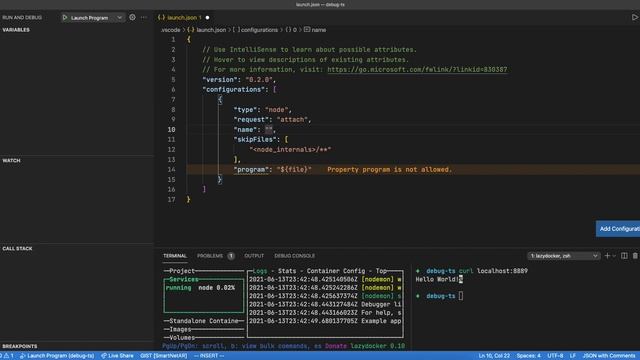
Task: Select the Images pane in lazydocker
Action: tap(180, 329)
